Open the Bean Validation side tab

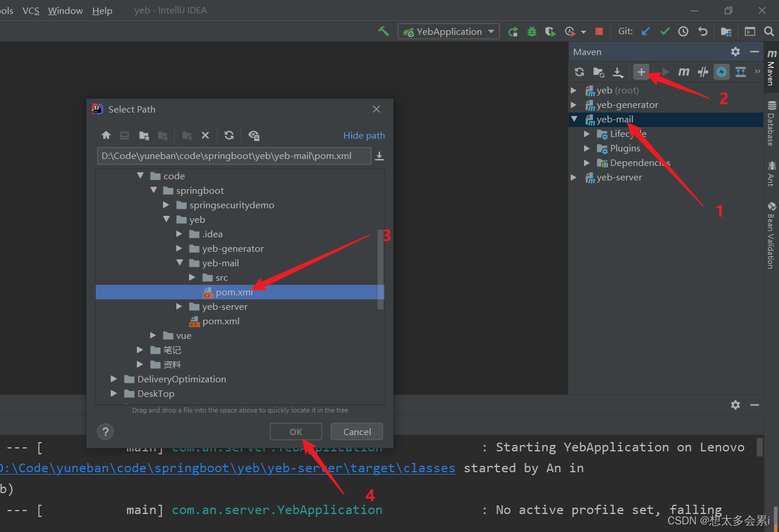(x=771, y=235)
